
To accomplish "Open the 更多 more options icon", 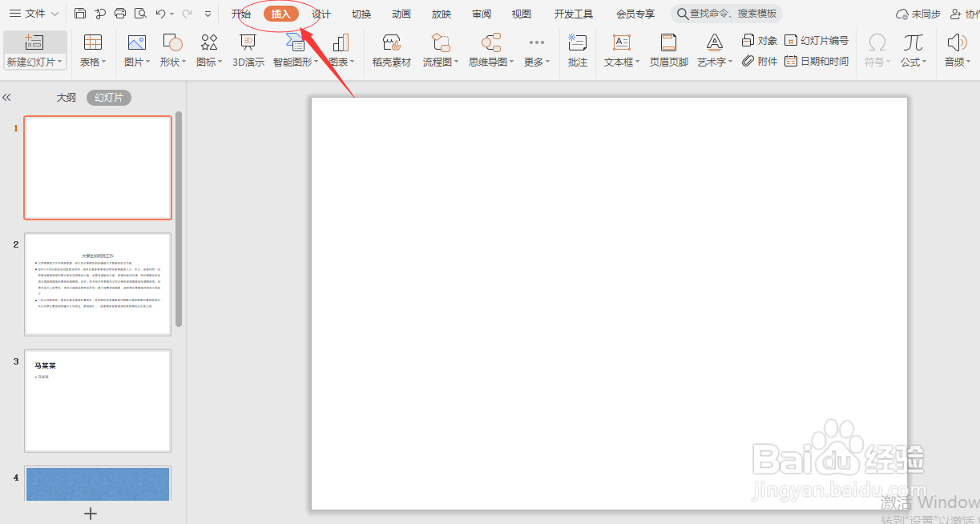I will point(537,43).
